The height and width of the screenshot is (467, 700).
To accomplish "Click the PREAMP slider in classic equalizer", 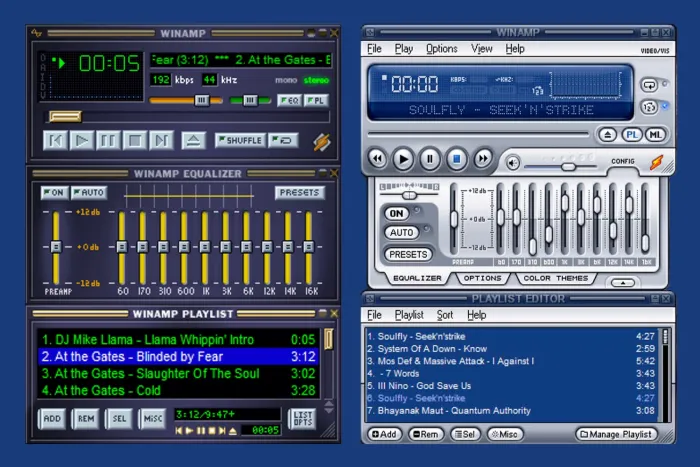I will (x=56, y=247).
